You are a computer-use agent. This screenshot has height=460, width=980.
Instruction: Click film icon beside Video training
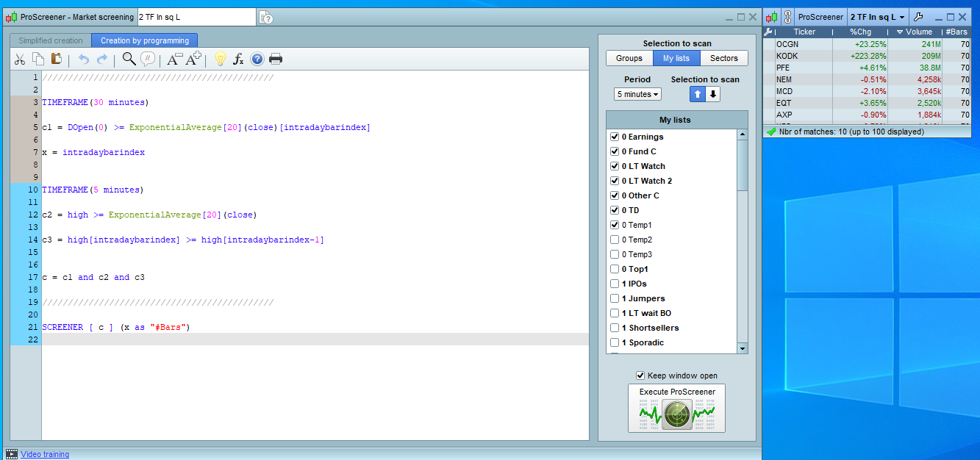coord(12,454)
